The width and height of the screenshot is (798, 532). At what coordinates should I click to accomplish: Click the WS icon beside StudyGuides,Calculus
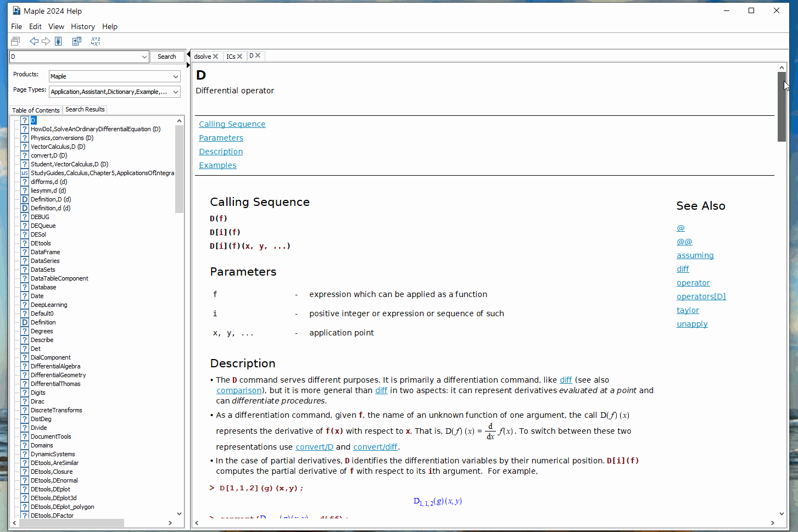[25, 173]
